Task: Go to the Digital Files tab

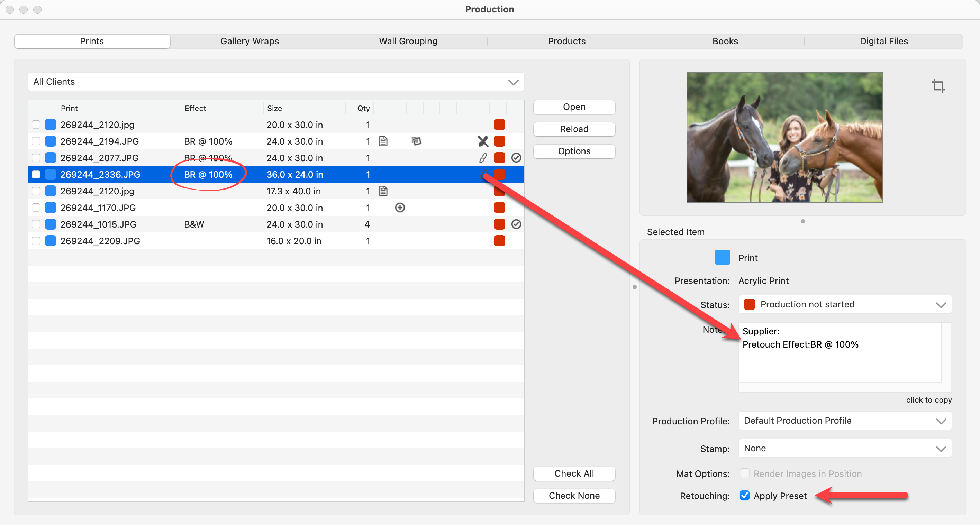Action: [x=883, y=41]
